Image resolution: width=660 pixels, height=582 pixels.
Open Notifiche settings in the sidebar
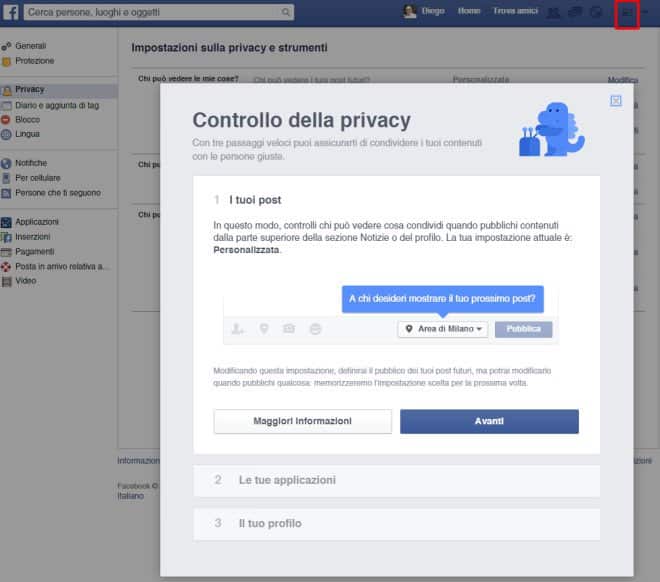tap(31, 163)
